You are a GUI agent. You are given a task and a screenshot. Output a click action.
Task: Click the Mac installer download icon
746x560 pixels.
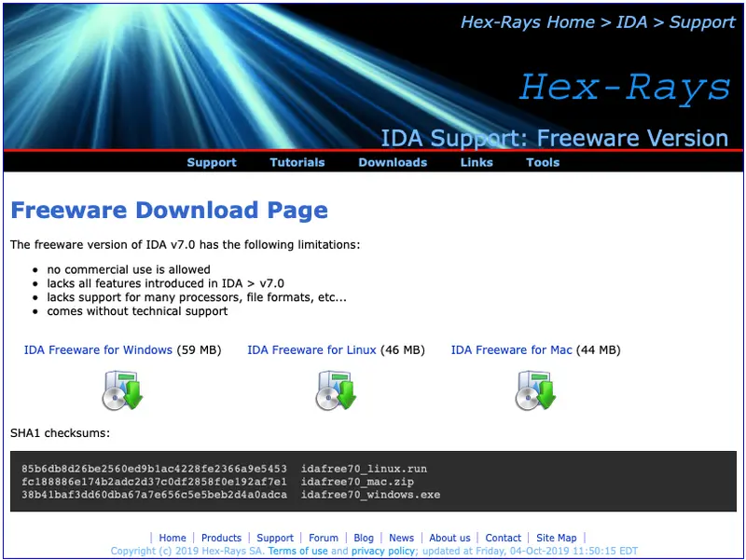click(x=535, y=390)
